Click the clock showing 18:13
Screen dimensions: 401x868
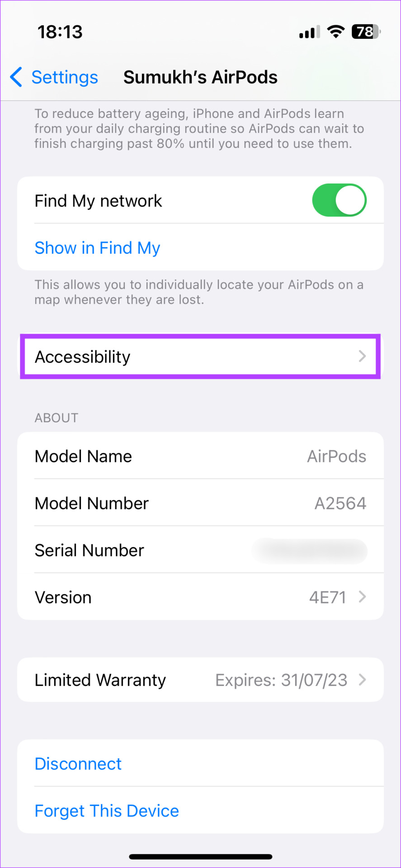[x=60, y=31]
